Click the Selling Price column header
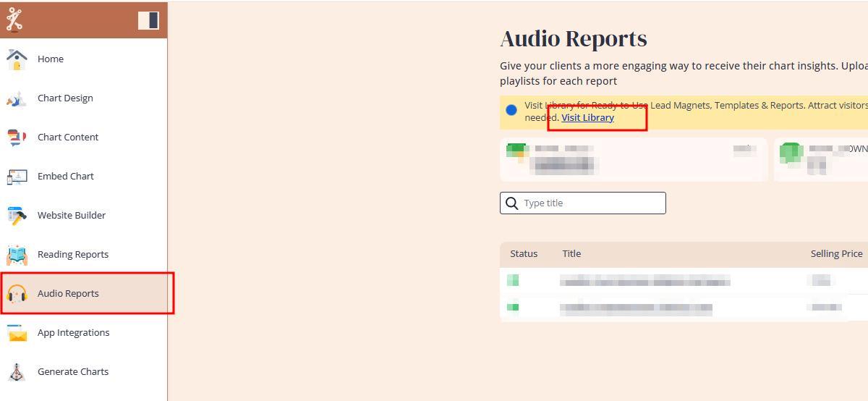The image size is (868, 401). pos(836,254)
